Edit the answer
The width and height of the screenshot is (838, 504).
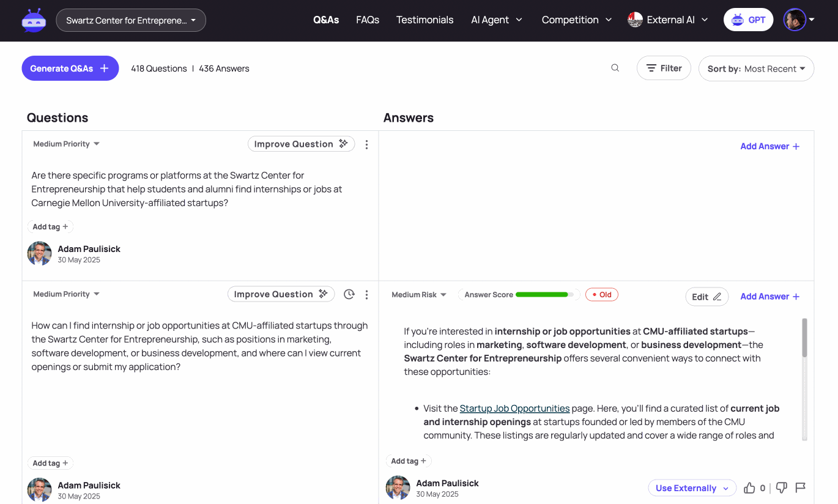pos(706,297)
